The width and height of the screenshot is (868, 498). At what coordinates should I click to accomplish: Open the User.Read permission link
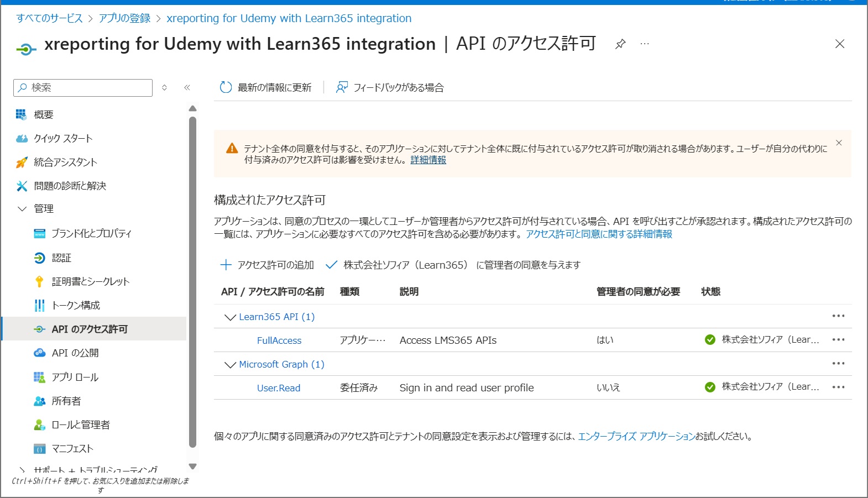[279, 388]
